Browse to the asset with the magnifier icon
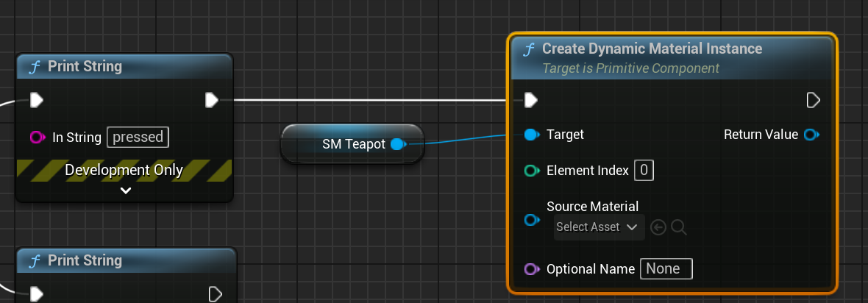The image size is (868, 303). (679, 227)
